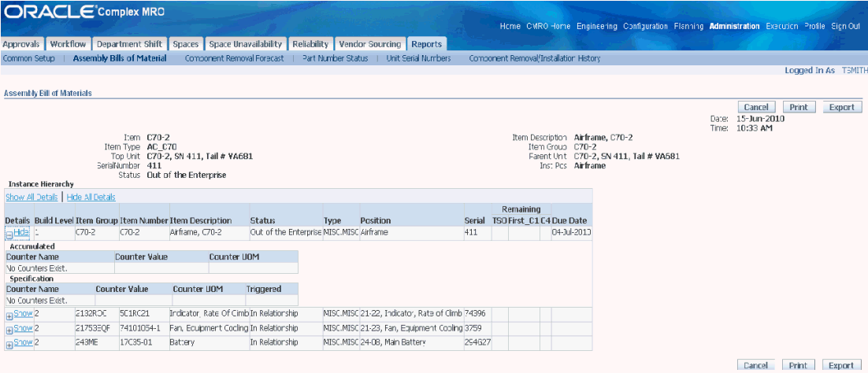The height and width of the screenshot is (373, 868).
Task: Click the top Cancel button
Action: click(x=756, y=107)
